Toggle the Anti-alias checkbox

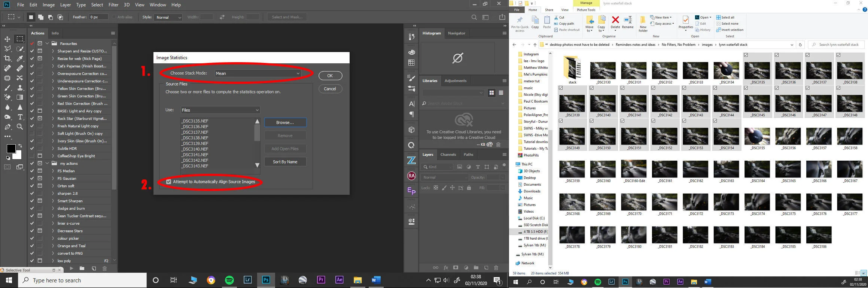(113, 17)
